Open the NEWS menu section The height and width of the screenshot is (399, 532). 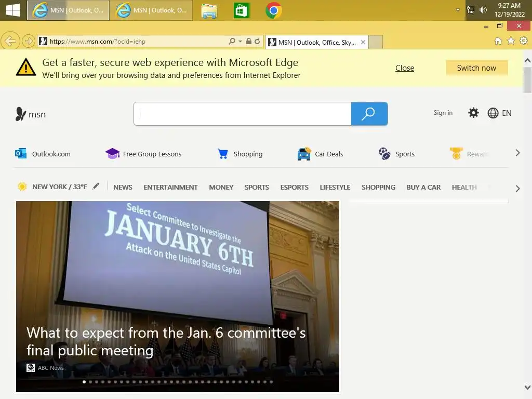point(123,187)
